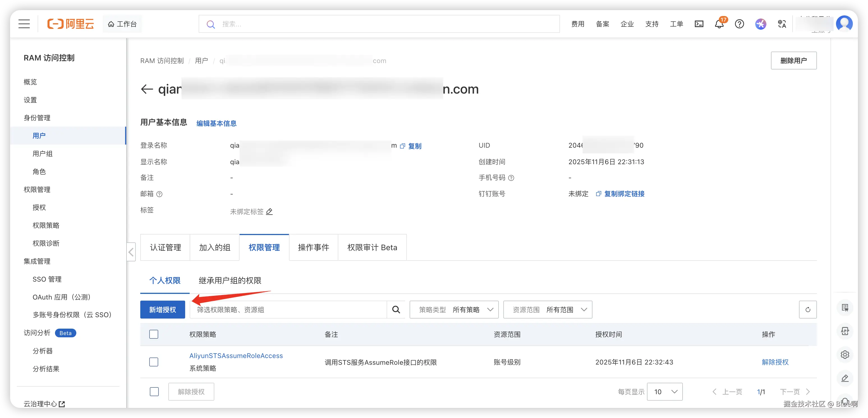Viewport: 868px width, 418px height.
Task: Check the bottom checkbox next to 解除授权
Action: click(x=154, y=392)
